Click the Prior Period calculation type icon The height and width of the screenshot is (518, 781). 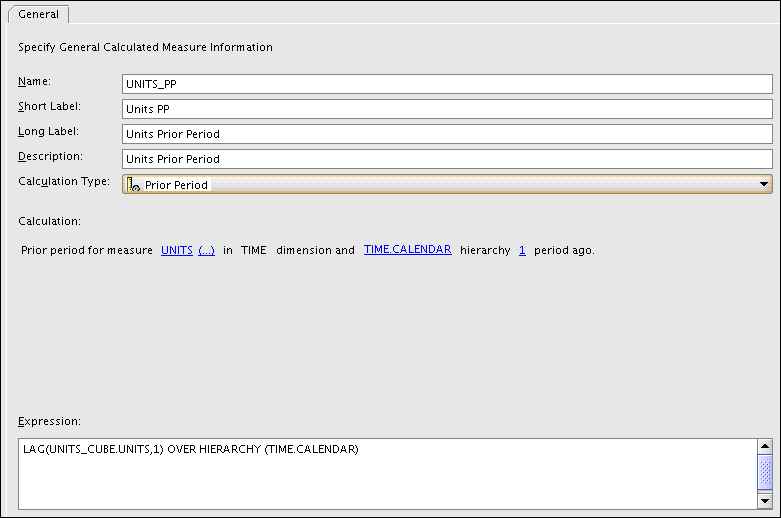[133, 184]
